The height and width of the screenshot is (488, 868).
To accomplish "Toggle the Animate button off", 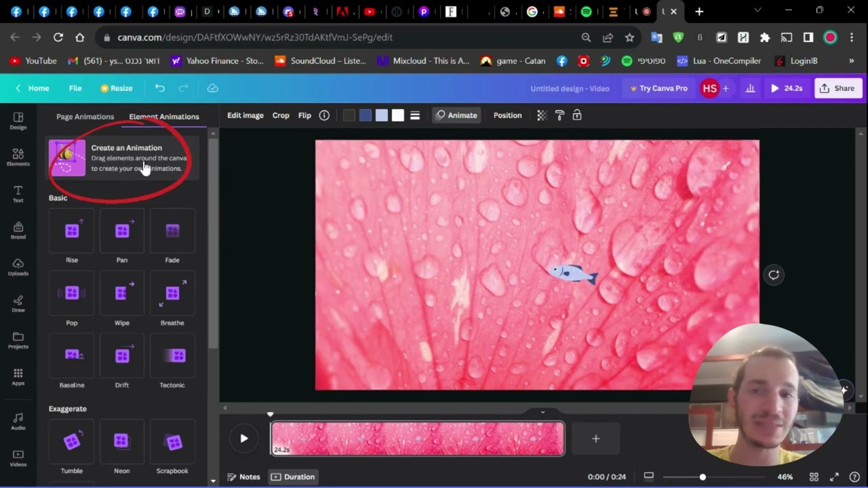I will (456, 115).
